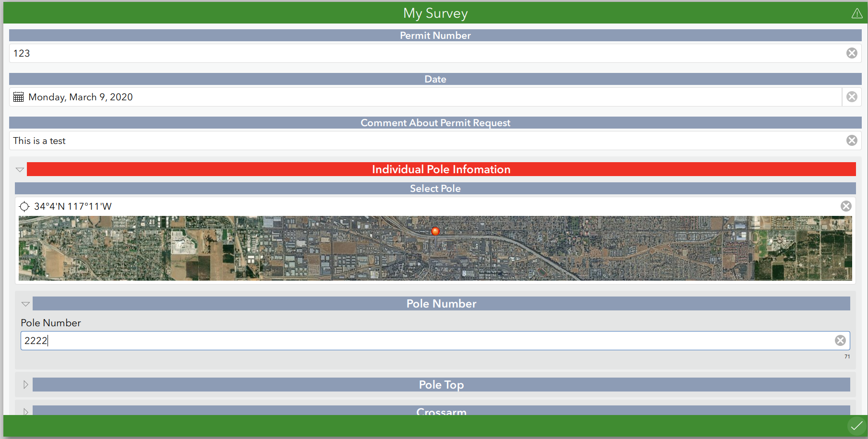Screen dimensions: 868x439
Task: Click the coordinates text 34°4'N 117°11'W
Action: [73, 207]
